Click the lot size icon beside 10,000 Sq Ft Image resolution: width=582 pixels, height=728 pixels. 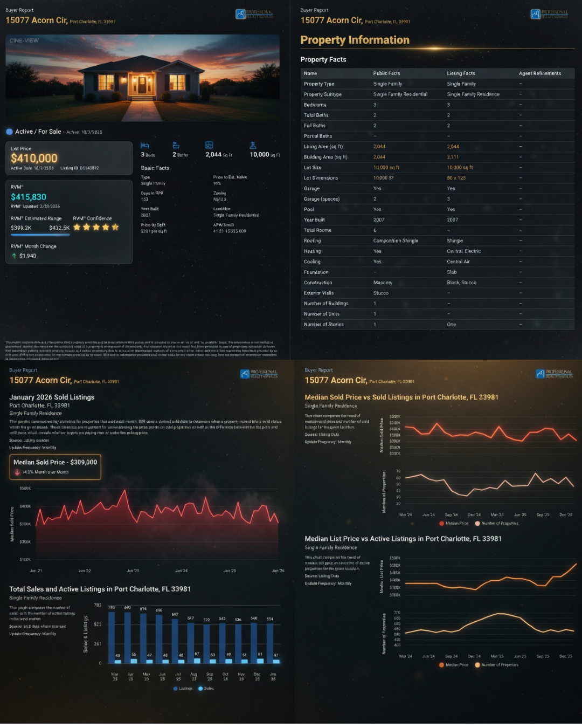(252, 145)
